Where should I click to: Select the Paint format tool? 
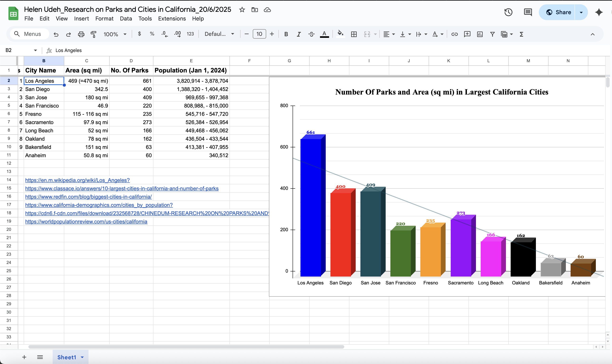93,34
